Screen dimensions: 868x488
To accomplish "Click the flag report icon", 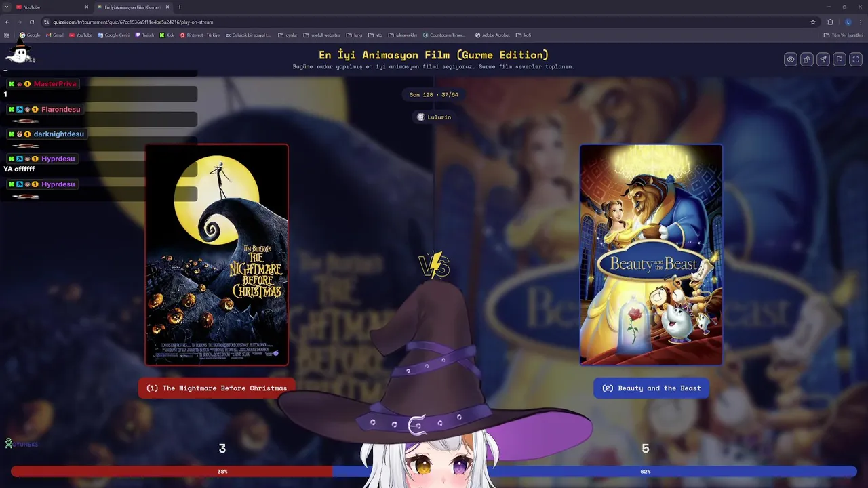I will pos(839,60).
